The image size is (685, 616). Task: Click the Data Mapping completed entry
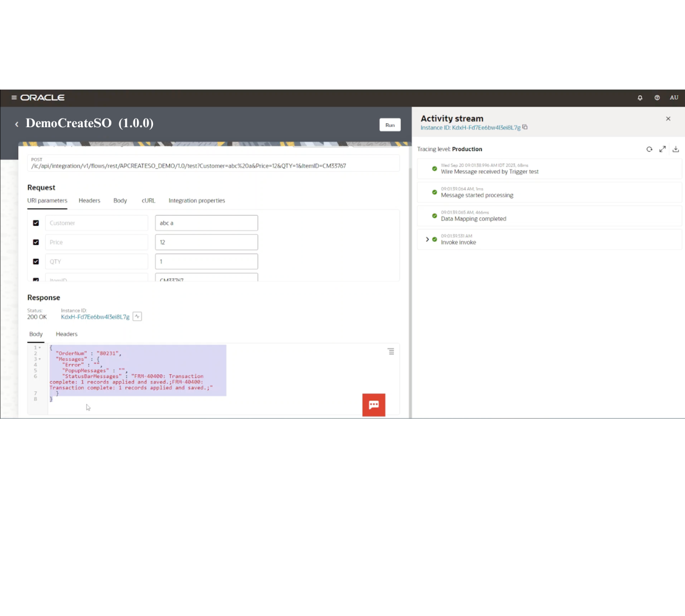point(549,216)
